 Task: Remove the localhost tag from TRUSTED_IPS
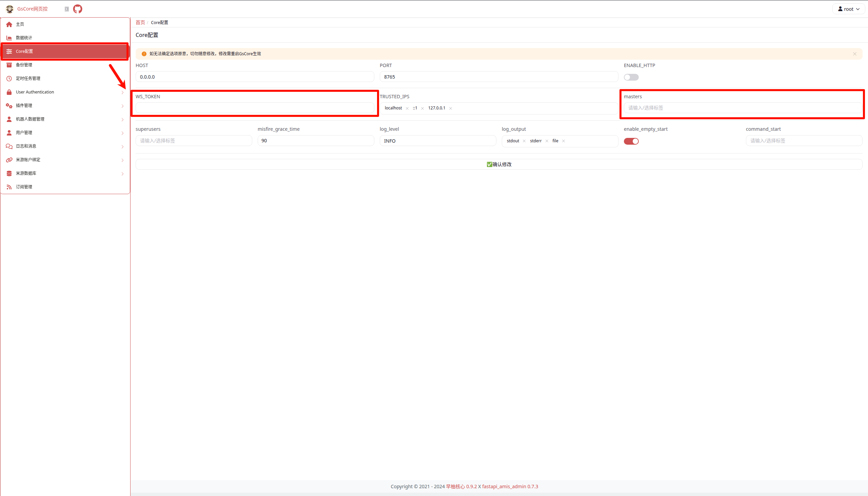point(407,108)
